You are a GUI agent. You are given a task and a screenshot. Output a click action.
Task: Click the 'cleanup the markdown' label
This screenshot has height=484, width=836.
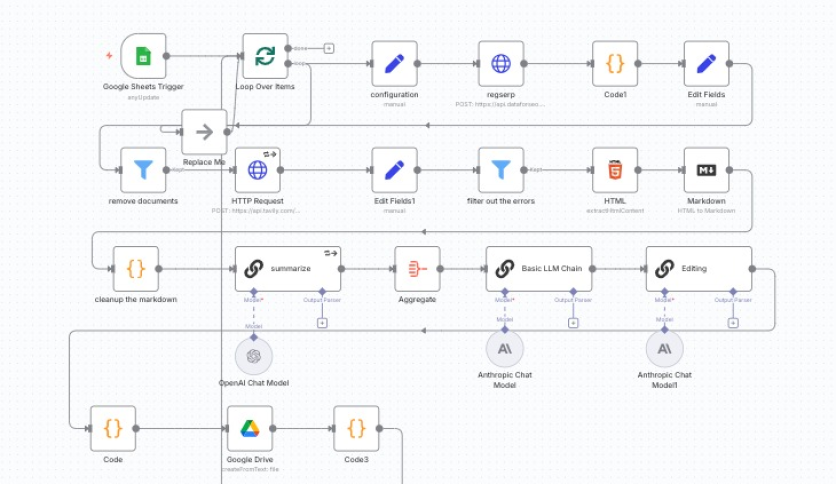135,300
